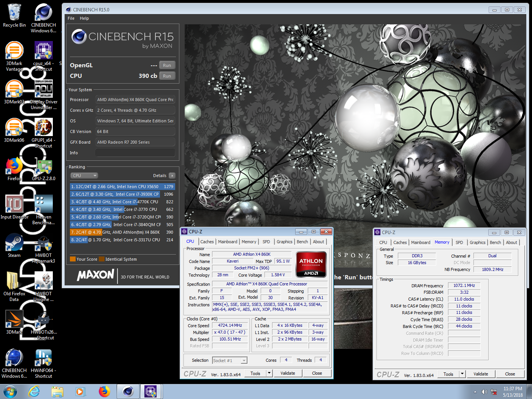
Task: Open 3DMark desktop icon near bottom
Action: point(14,322)
